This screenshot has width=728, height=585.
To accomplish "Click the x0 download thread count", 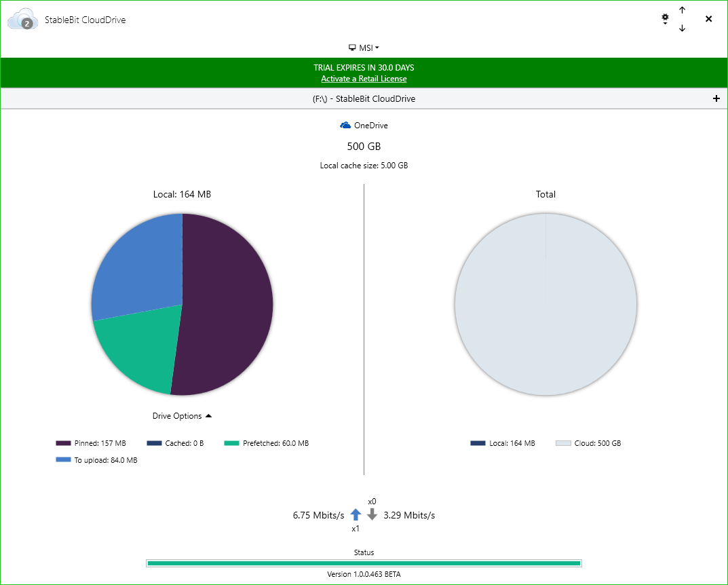I will 372,502.
